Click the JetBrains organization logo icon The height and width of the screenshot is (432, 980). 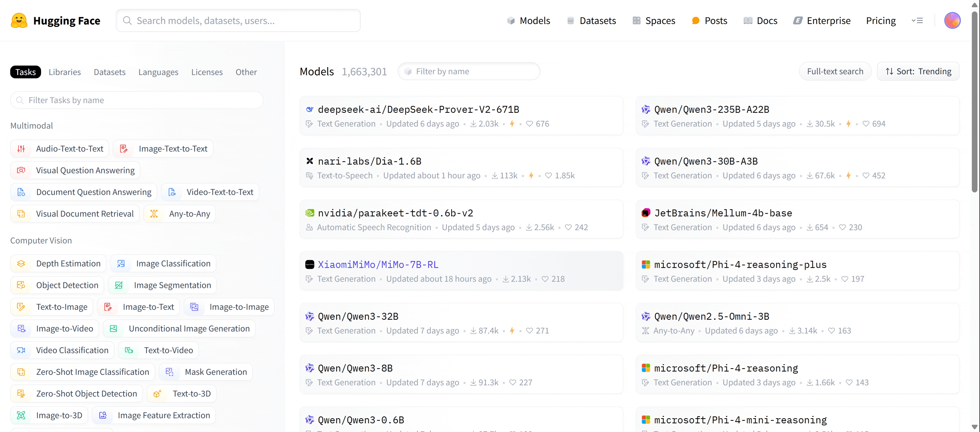click(646, 213)
